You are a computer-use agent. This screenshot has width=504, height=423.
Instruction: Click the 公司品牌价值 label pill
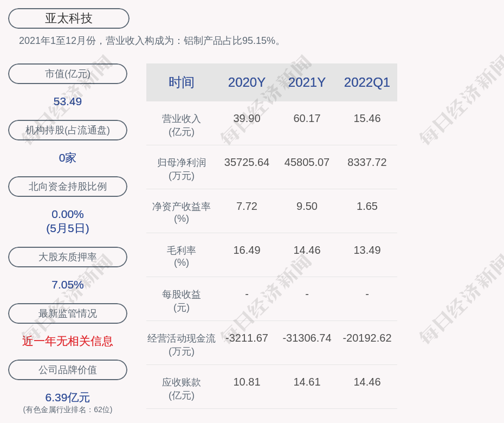(x=68, y=370)
